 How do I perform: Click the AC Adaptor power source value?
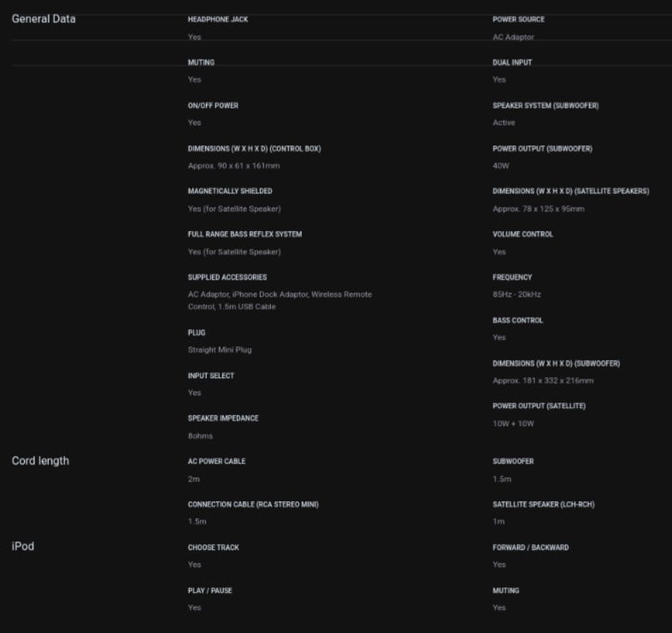coord(513,37)
